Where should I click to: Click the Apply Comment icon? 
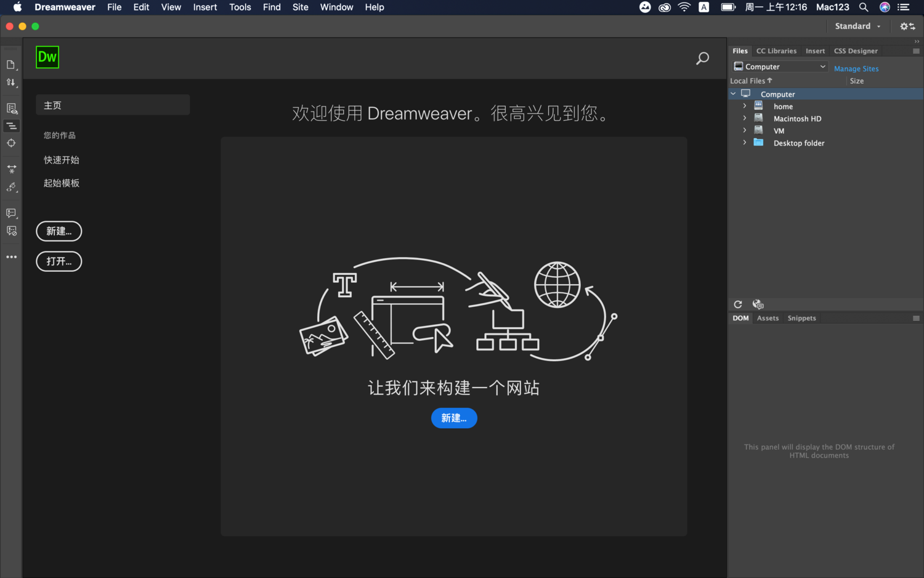point(11,213)
